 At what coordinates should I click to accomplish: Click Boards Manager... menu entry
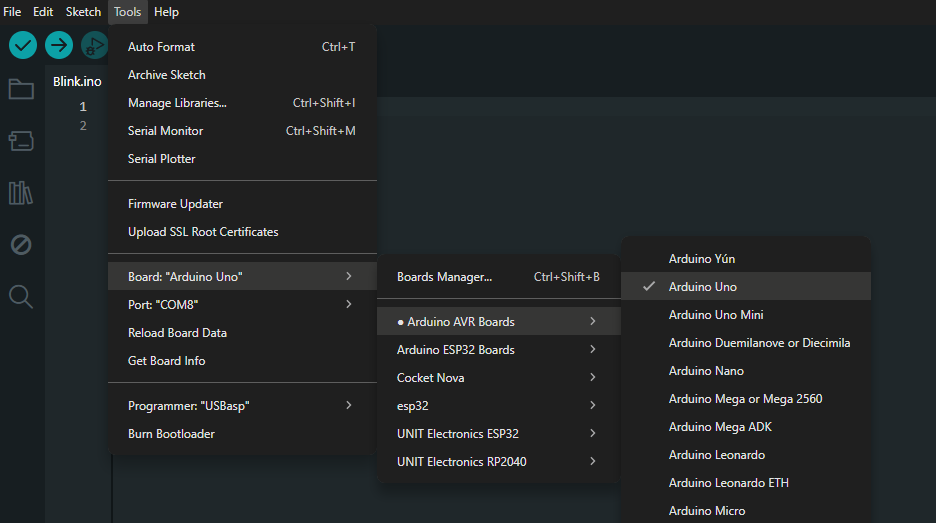coord(444,277)
